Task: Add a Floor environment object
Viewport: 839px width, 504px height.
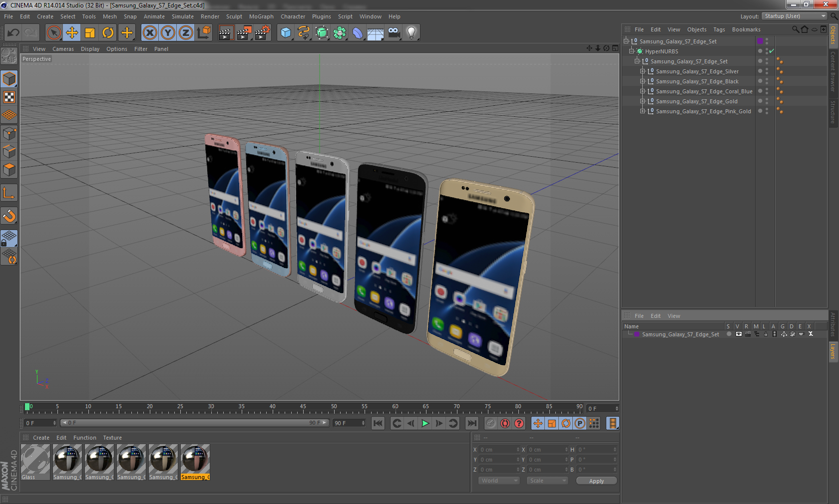Action: (x=376, y=33)
